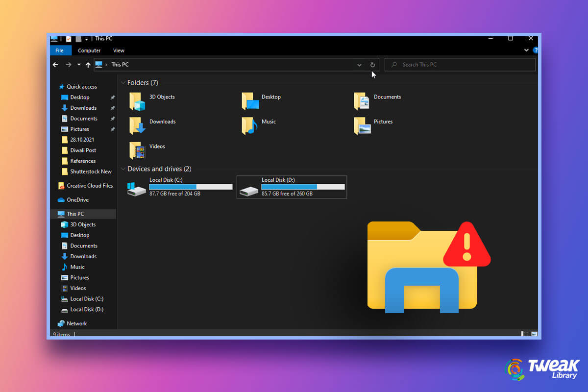Screen dimensions: 588x392
Task: Open the File menu
Action: click(60, 50)
